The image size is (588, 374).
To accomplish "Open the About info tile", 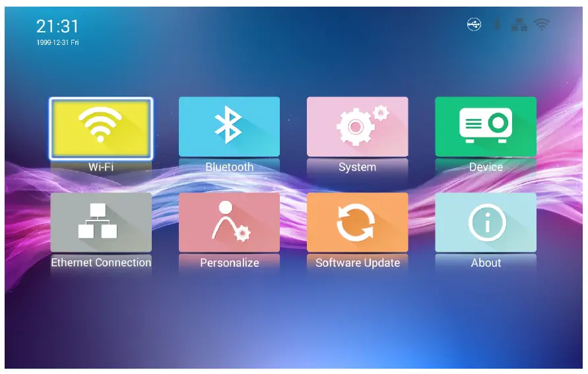I will [x=486, y=222].
